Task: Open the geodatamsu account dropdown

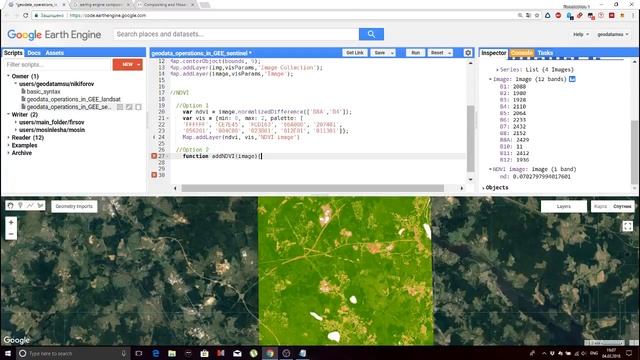Action: 613,34
